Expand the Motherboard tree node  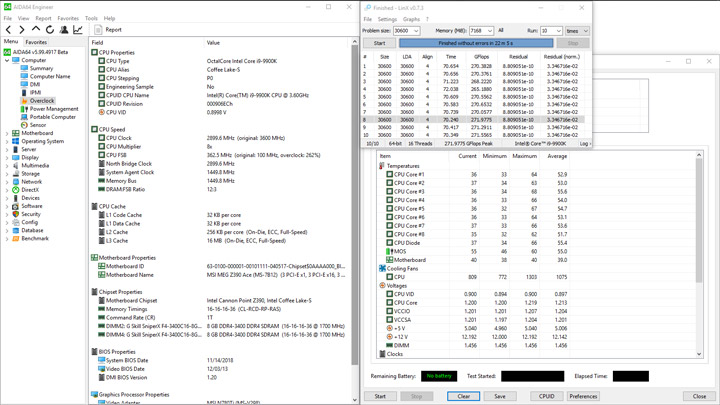tap(7, 133)
